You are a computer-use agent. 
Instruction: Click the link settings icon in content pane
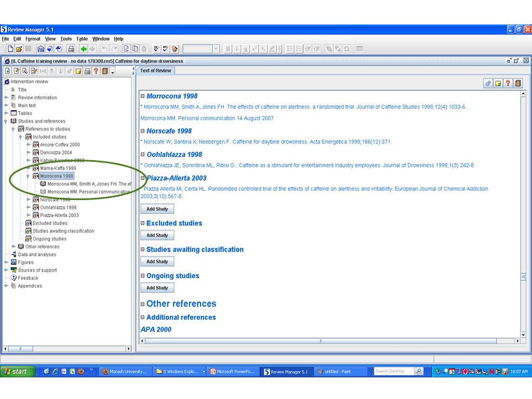(x=488, y=83)
